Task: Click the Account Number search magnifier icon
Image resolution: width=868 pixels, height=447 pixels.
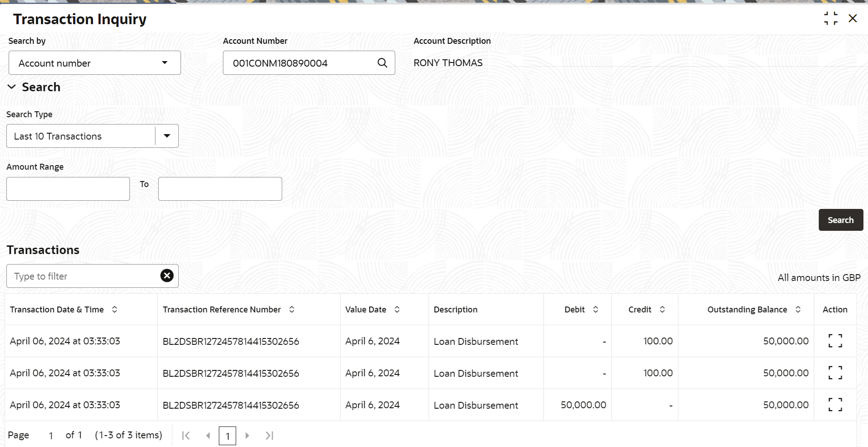Action: [x=382, y=63]
